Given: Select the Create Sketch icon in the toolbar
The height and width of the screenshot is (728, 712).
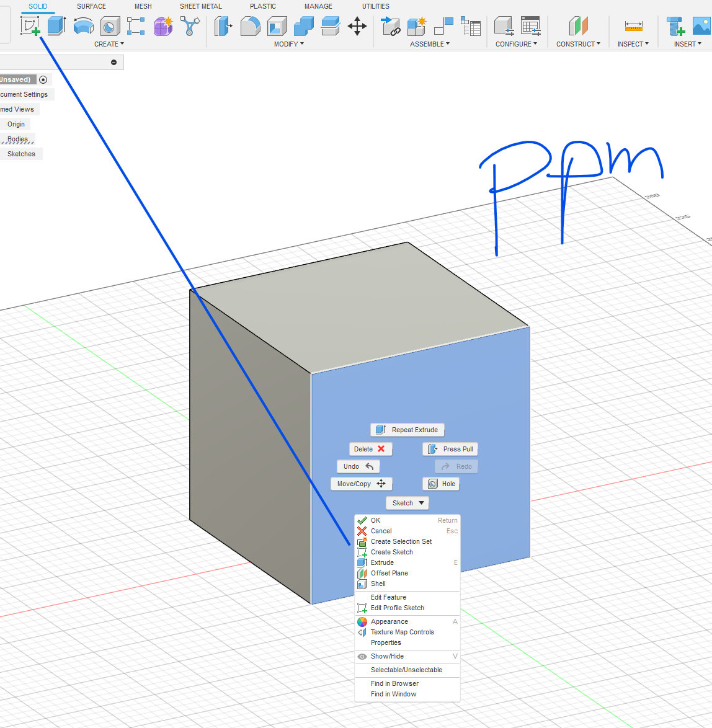Looking at the screenshot, I should pyautogui.click(x=30, y=26).
